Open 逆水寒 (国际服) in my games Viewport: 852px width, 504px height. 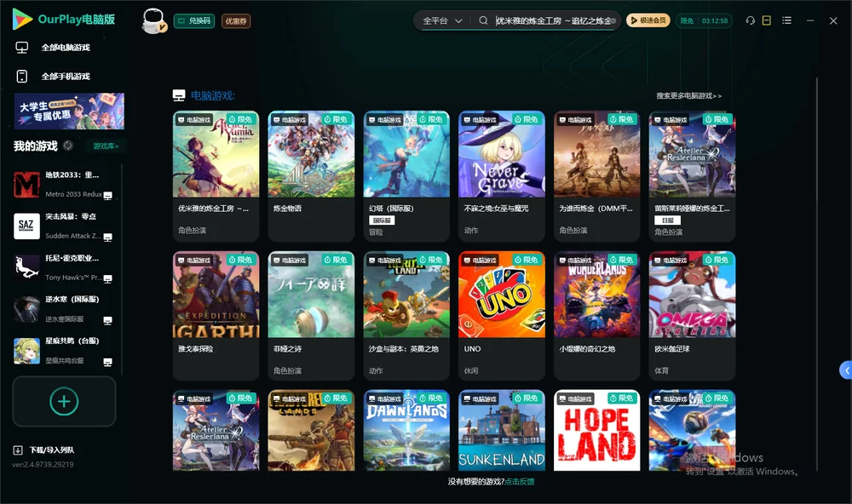click(64, 309)
